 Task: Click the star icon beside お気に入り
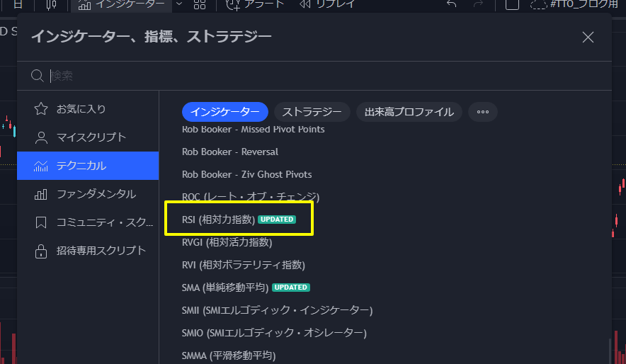[x=41, y=109]
